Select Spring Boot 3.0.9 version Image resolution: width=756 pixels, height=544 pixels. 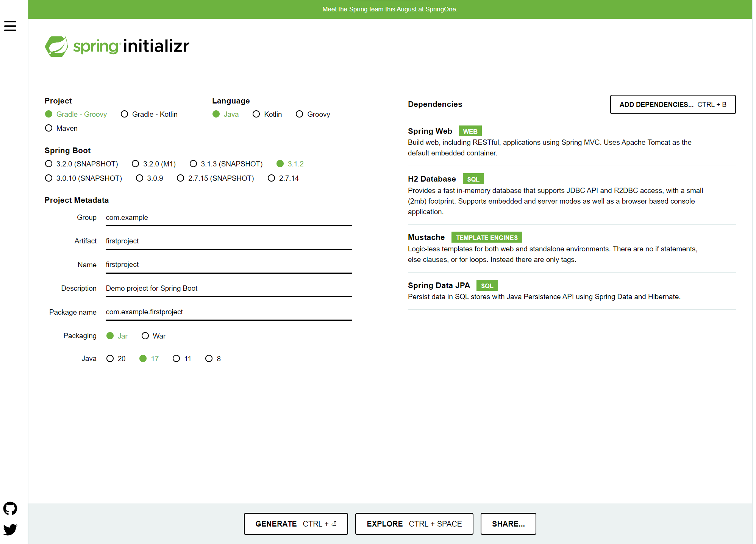pyautogui.click(x=140, y=178)
